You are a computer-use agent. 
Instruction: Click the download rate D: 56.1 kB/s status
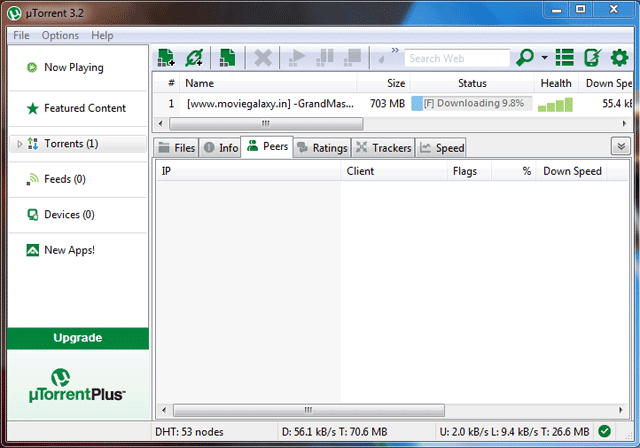click(334, 432)
